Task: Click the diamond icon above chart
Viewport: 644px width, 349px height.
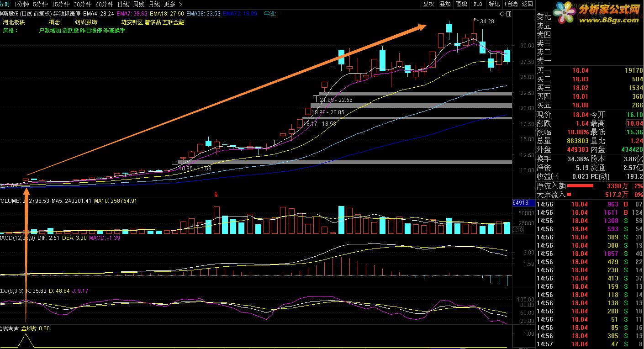Action: [x=502, y=15]
